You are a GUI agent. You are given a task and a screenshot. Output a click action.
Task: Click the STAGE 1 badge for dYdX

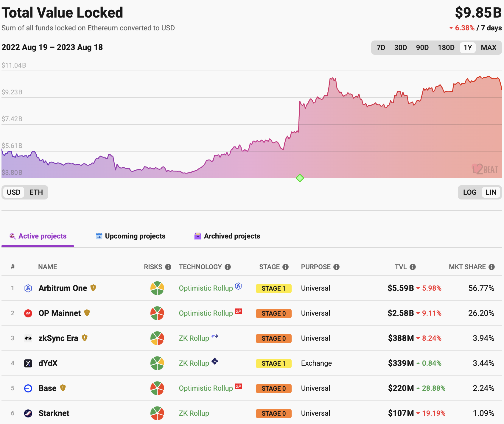coord(274,364)
